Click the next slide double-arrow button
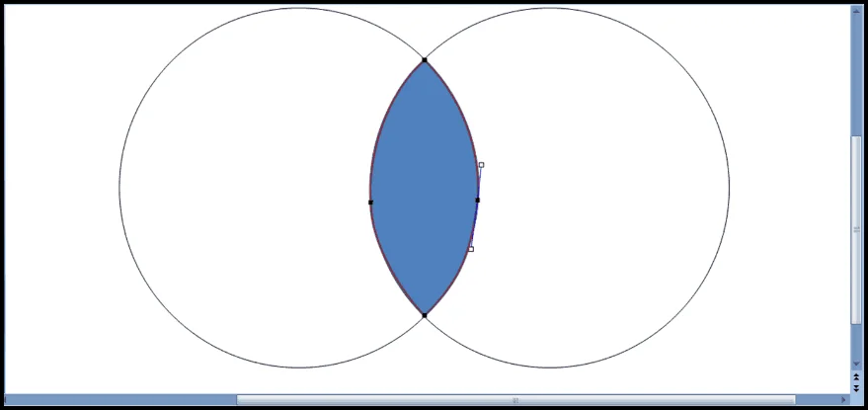The width and height of the screenshot is (868, 410). 856,388
